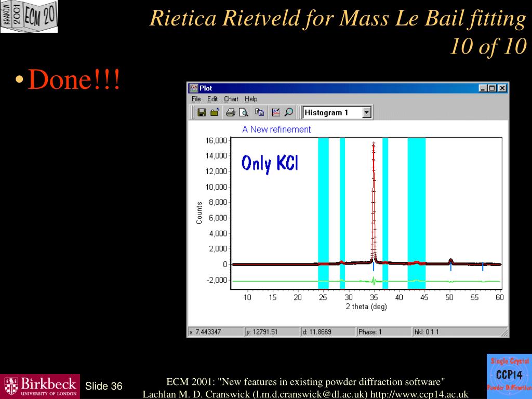532x399 pixels.
Task: Click the Birkbeck University of London logo
Action: point(40,387)
